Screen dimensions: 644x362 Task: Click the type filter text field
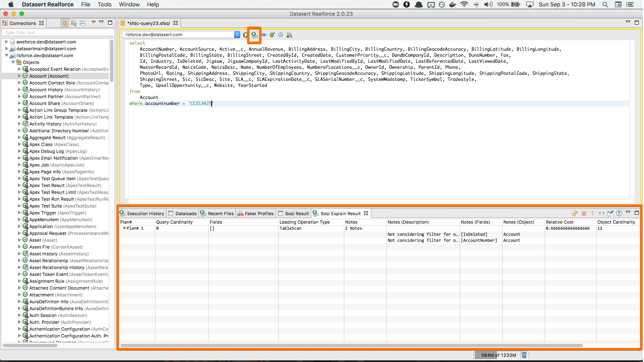pos(58,33)
